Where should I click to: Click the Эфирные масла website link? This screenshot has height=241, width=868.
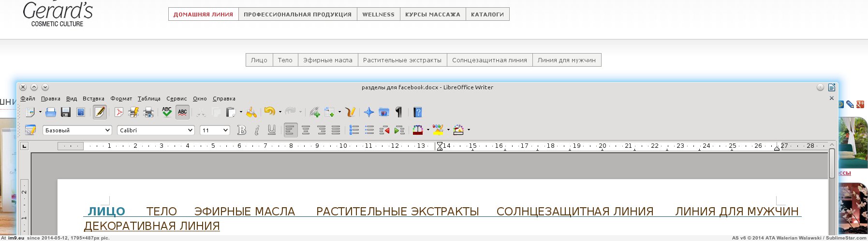(x=327, y=60)
